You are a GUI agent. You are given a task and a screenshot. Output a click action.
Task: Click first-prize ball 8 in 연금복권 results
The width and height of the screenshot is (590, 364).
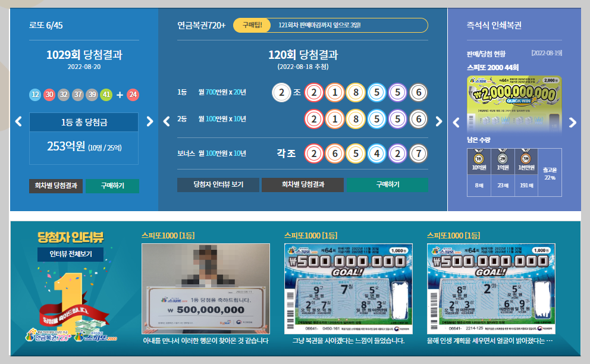click(x=355, y=91)
